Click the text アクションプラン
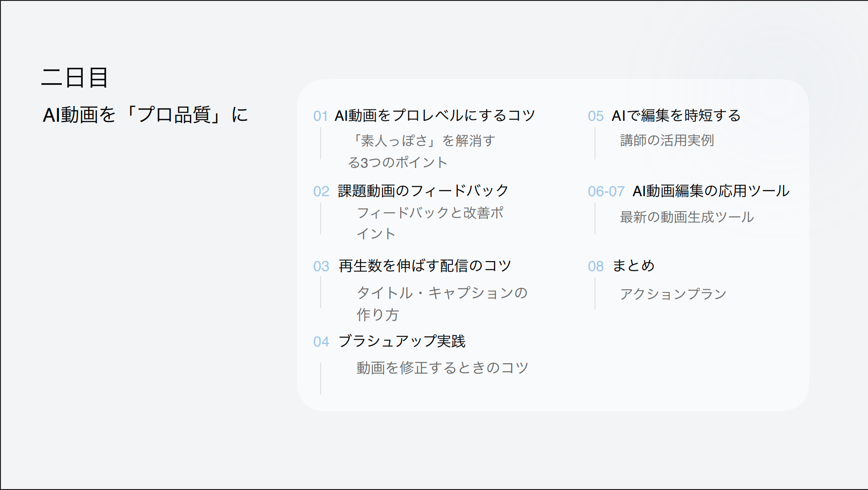The width and height of the screenshot is (868, 490). (673, 294)
